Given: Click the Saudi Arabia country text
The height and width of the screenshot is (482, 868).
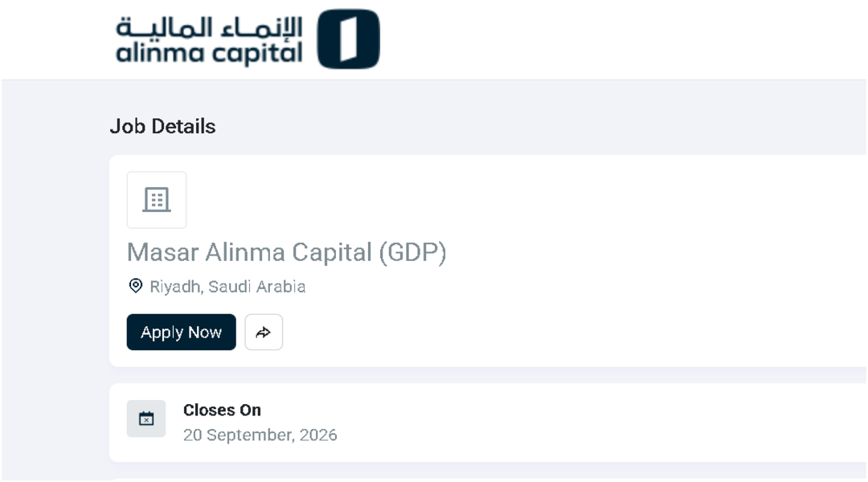Looking at the screenshot, I should point(257,287).
